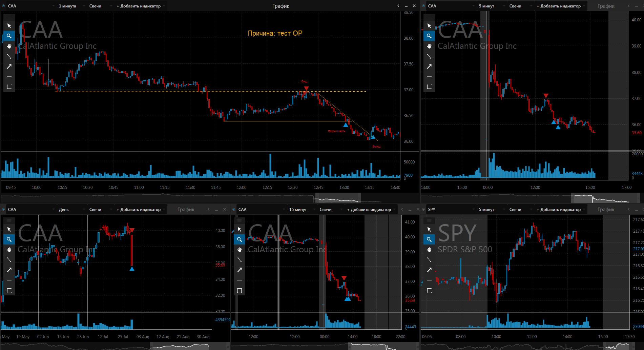Screen dimensions: 644x350
Task: Select pointer tool in CAA 5-minute chart
Action: click(x=429, y=26)
